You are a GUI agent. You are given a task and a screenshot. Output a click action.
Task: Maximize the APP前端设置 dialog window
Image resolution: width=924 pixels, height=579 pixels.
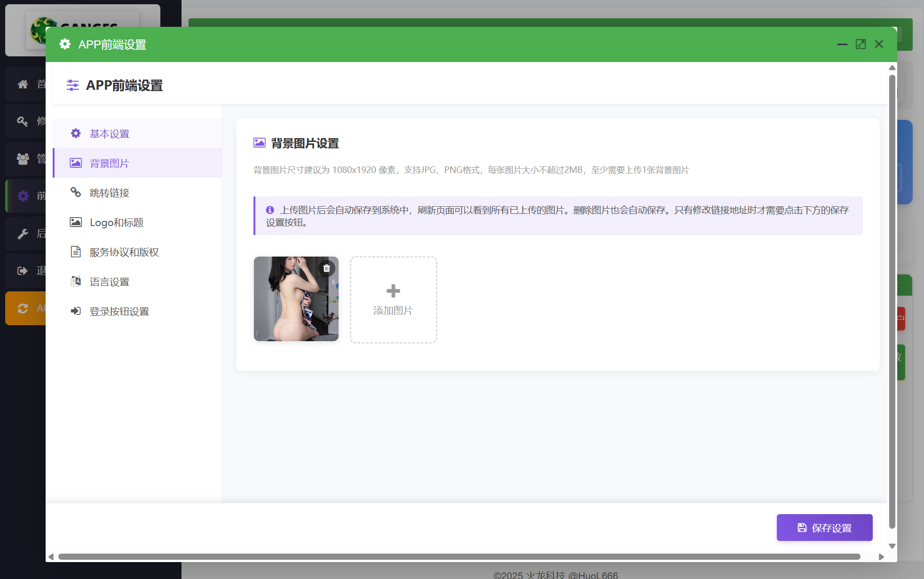(861, 44)
